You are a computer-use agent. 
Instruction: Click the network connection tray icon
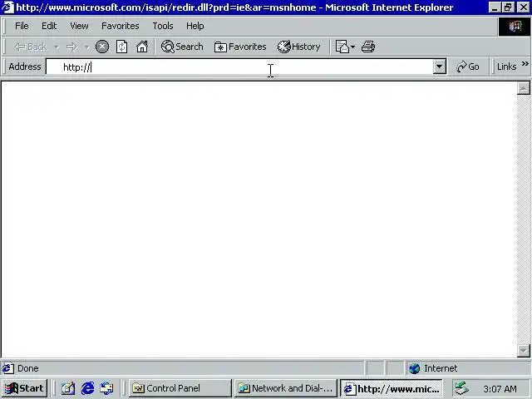(x=462, y=388)
